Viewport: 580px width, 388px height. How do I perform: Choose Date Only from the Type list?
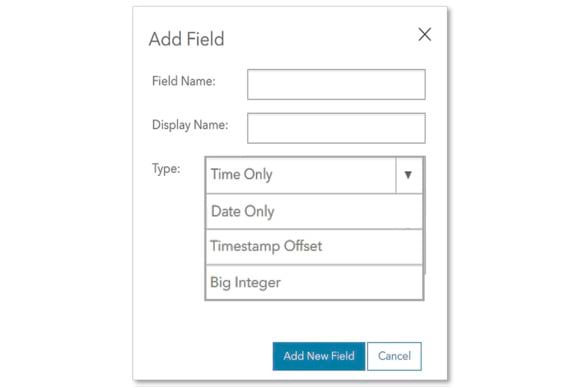[x=314, y=212]
